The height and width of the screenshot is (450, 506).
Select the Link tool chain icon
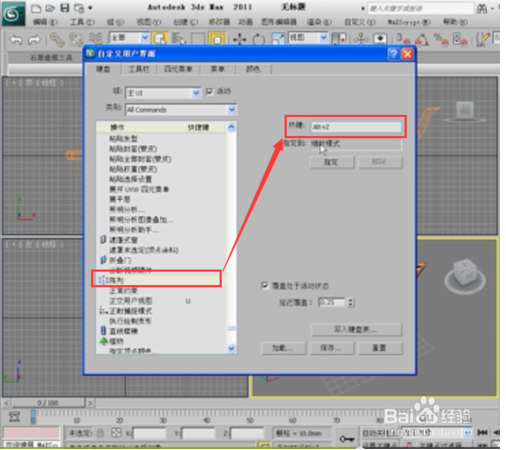tap(57, 39)
